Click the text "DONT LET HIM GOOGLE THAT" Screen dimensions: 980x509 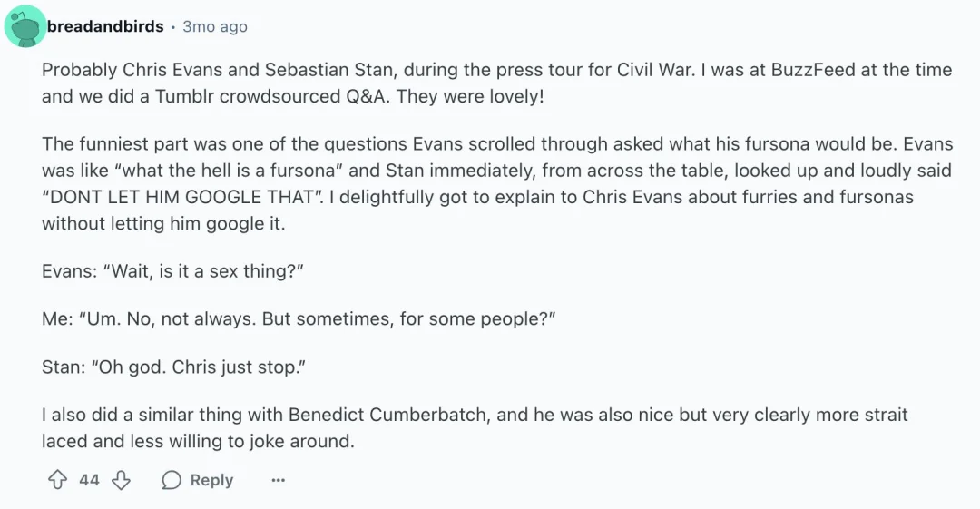(178, 197)
